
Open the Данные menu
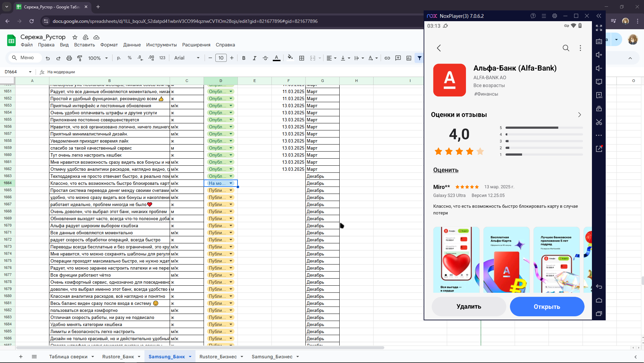point(132,45)
